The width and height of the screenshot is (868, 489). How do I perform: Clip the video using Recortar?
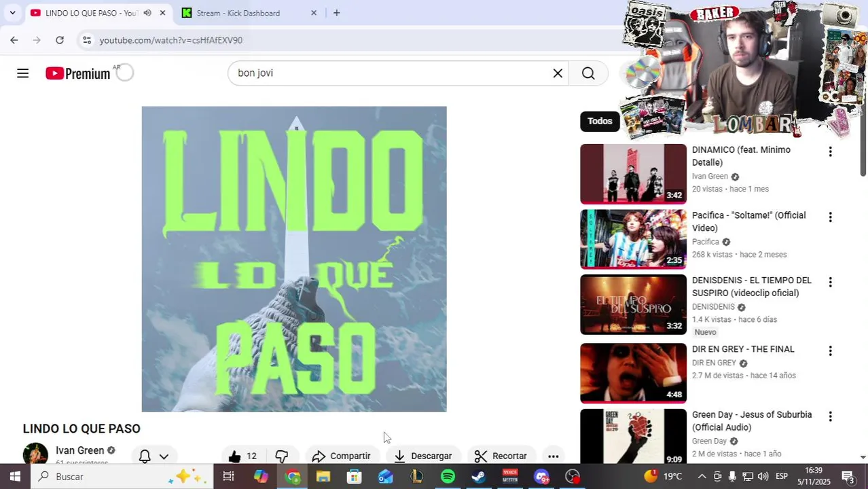(501, 456)
